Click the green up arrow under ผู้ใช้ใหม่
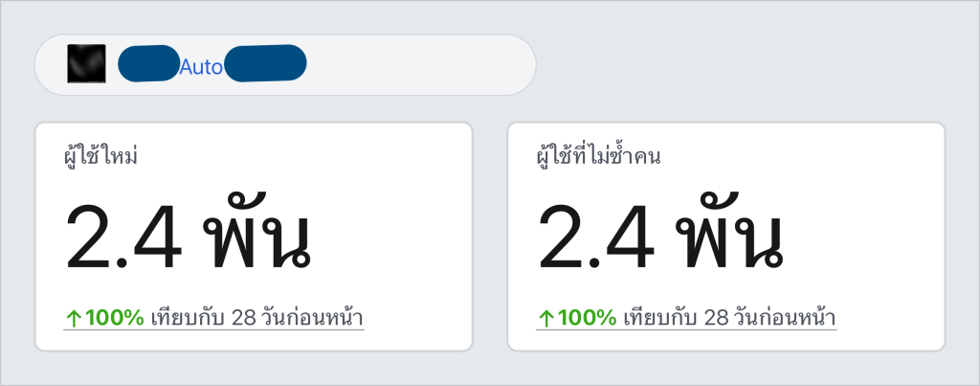Screen dimensions: 980x386 (73, 319)
